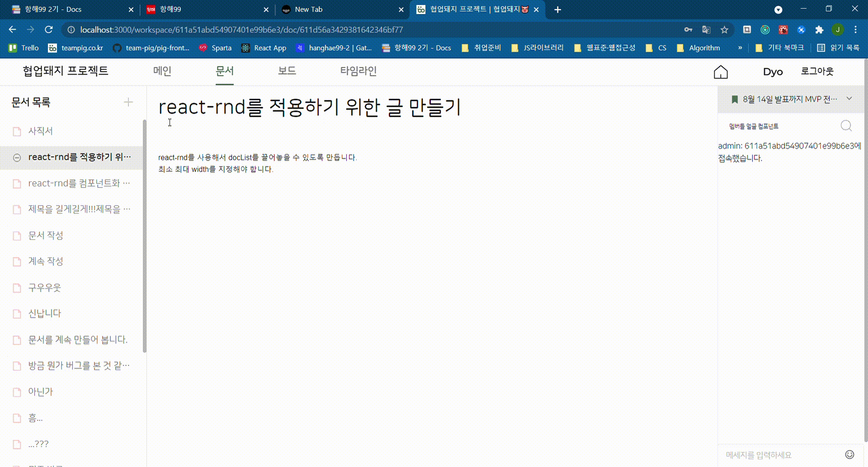Open the React App bookmark
The image size is (868, 467).
click(264, 48)
